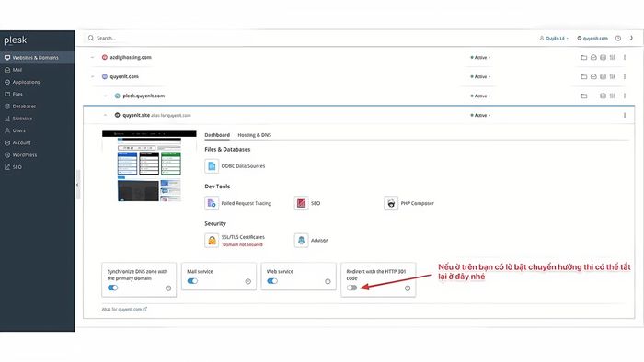This screenshot has width=644, height=362.
Task: Open mail icon in the quyenit.com row
Action: 593,76
